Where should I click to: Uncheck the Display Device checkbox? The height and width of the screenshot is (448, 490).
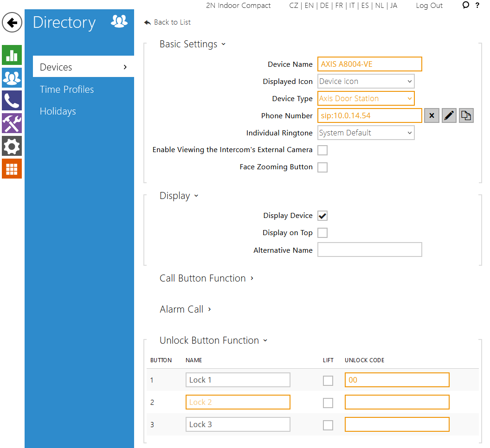click(x=322, y=216)
